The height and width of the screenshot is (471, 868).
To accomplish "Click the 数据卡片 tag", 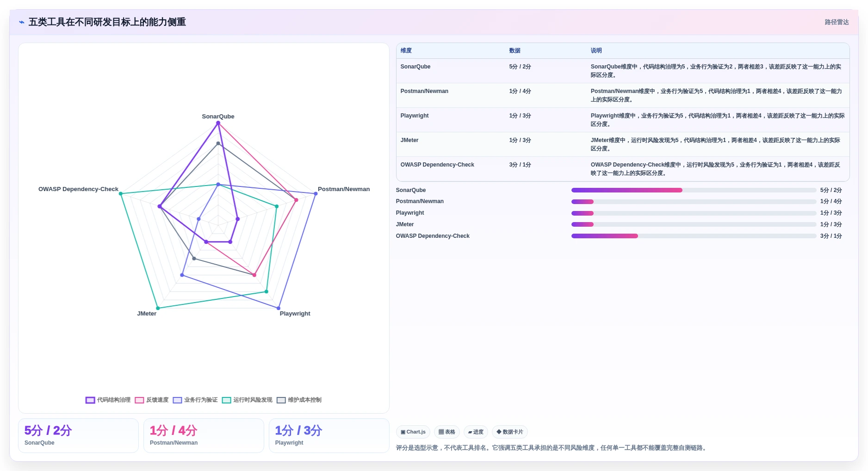I will pyautogui.click(x=510, y=432).
